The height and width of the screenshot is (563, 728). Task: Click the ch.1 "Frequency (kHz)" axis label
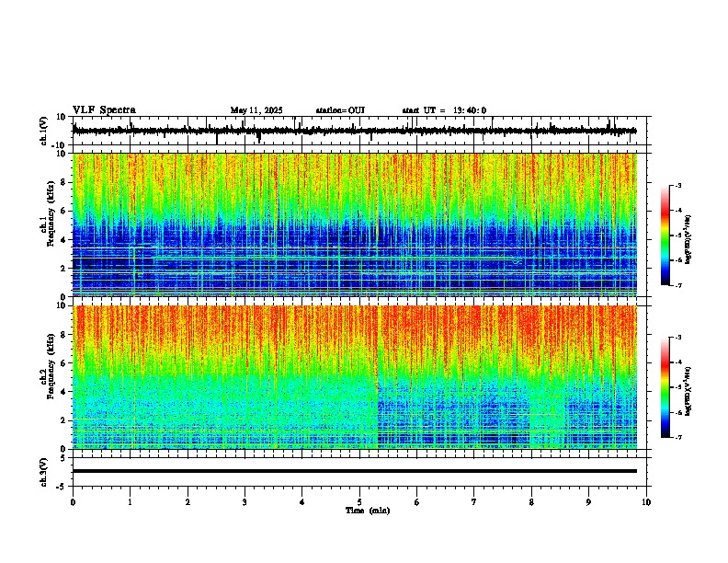coord(51,213)
